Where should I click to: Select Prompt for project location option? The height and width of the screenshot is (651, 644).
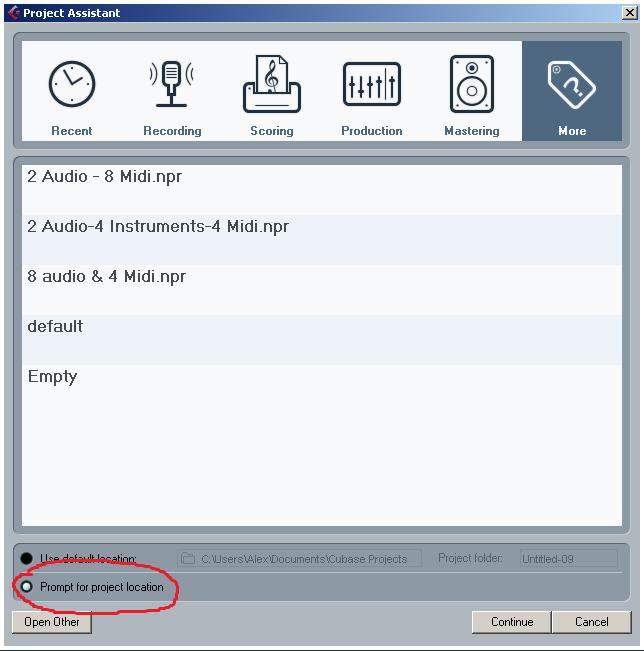tap(27, 587)
